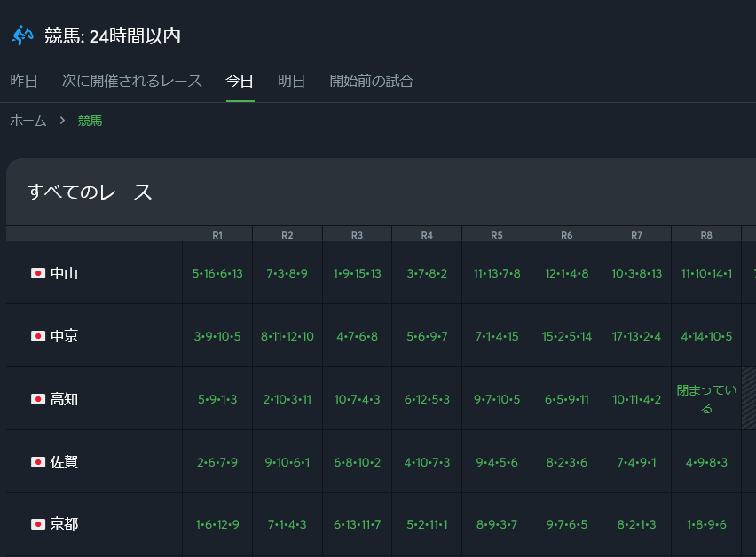Image resolution: width=756 pixels, height=557 pixels.
Task: Click the breadcrumb chevron after ホーム
Action: pos(63,121)
